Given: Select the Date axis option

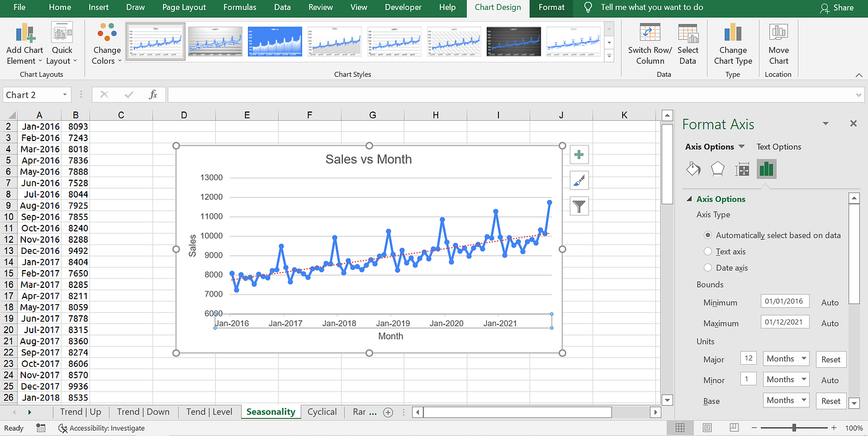Looking at the screenshot, I should [707, 267].
